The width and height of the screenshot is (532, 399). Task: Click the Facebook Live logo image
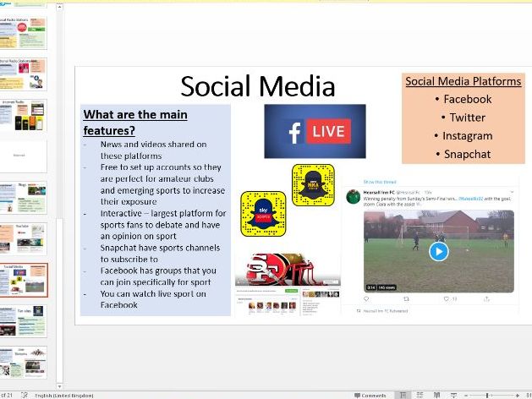(x=315, y=131)
